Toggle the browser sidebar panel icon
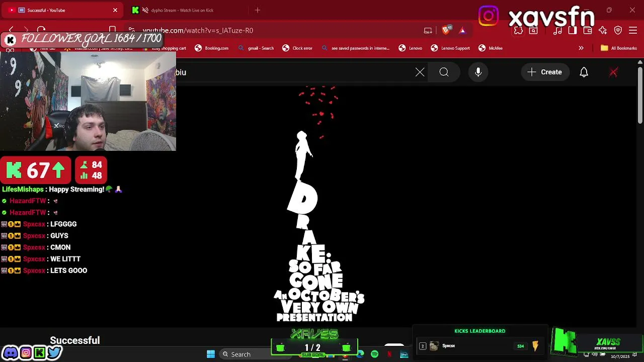 (x=573, y=31)
